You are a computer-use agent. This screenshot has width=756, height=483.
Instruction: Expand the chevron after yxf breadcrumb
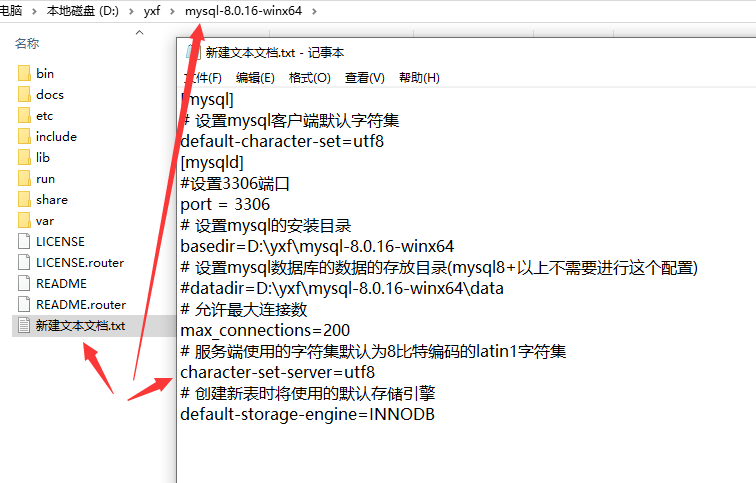(x=172, y=11)
